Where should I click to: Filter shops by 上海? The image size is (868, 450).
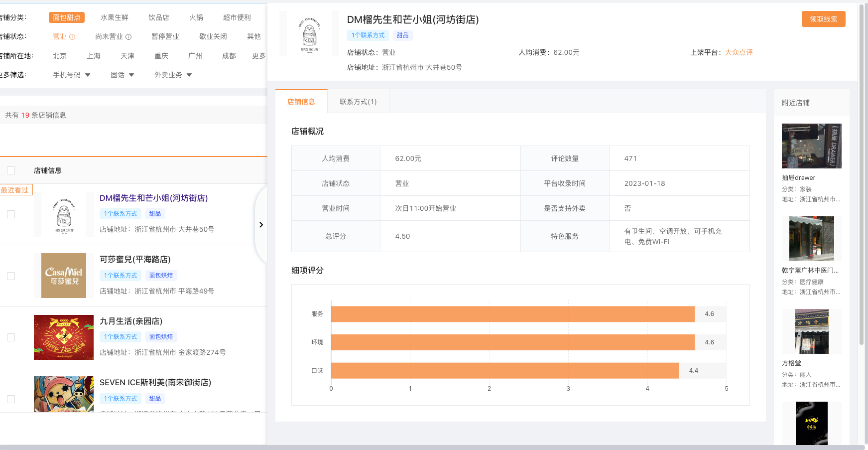(x=94, y=56)
